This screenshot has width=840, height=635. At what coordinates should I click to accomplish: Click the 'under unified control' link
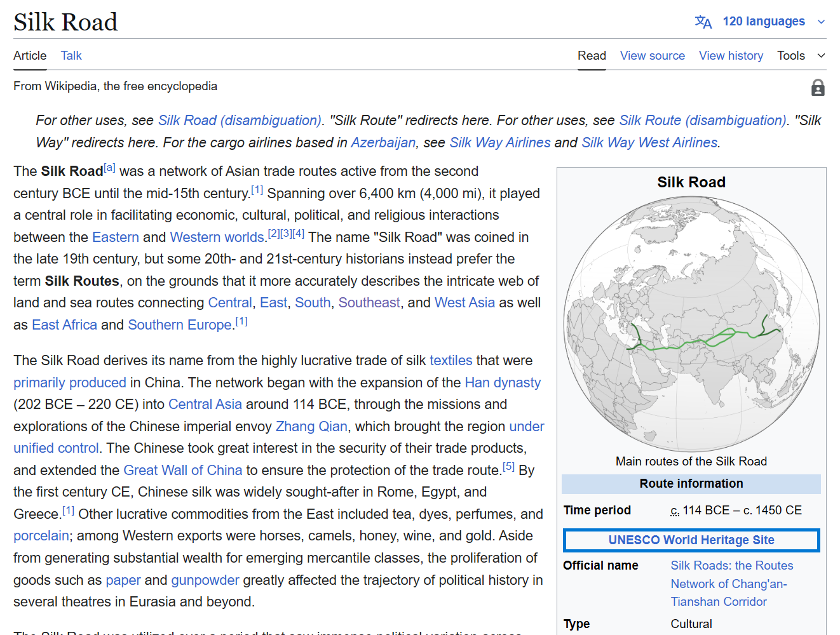tap(527, 427)
